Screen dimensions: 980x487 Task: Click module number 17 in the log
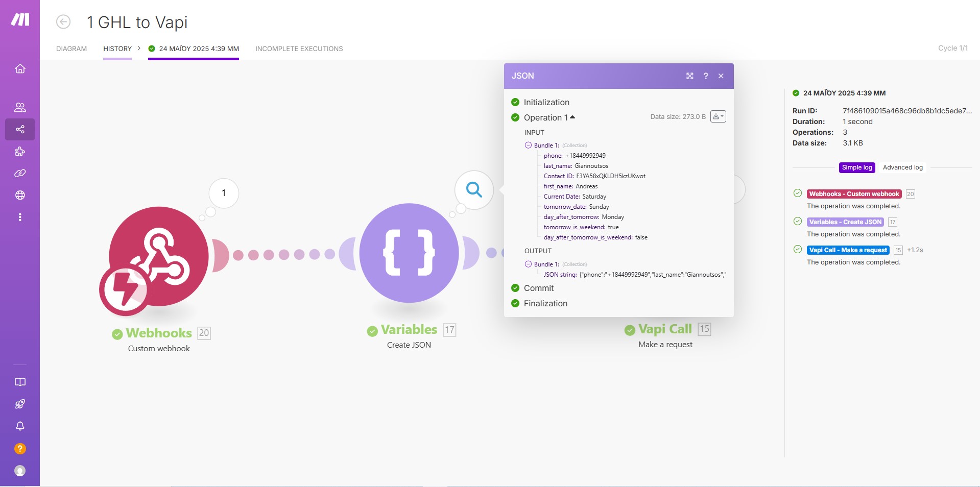point(893,222)
